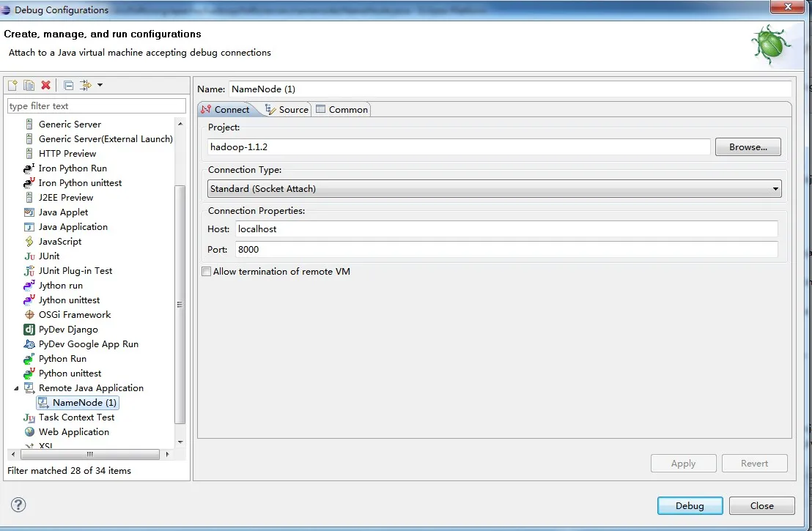Select the HTTP Preview item

click(67, 154)
